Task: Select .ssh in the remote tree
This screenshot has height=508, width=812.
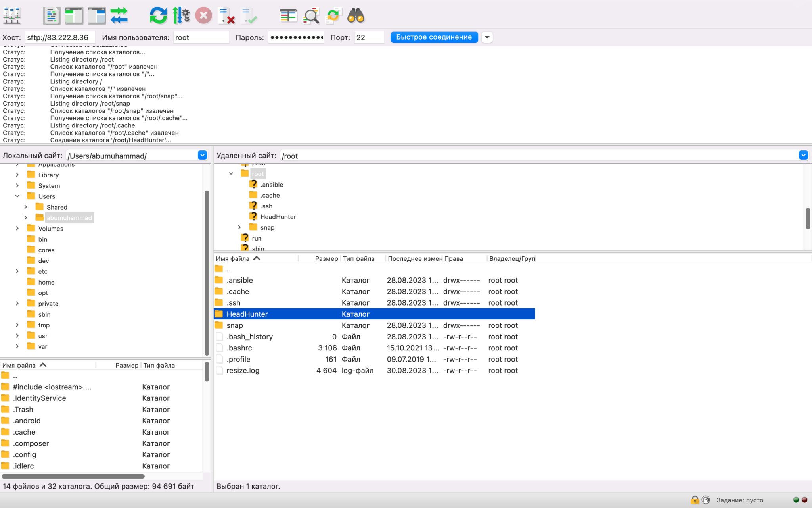Action: pyautogui.click(x=266, y=206)
